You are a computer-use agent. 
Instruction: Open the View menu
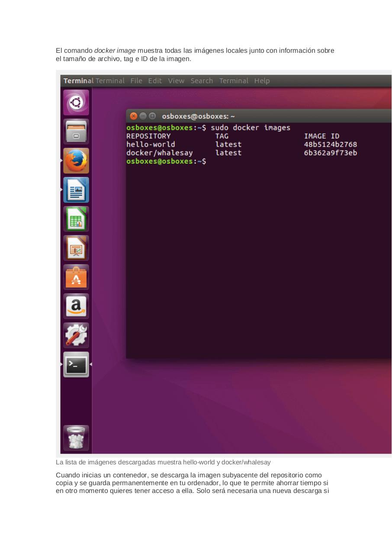(x=176, y=81)
